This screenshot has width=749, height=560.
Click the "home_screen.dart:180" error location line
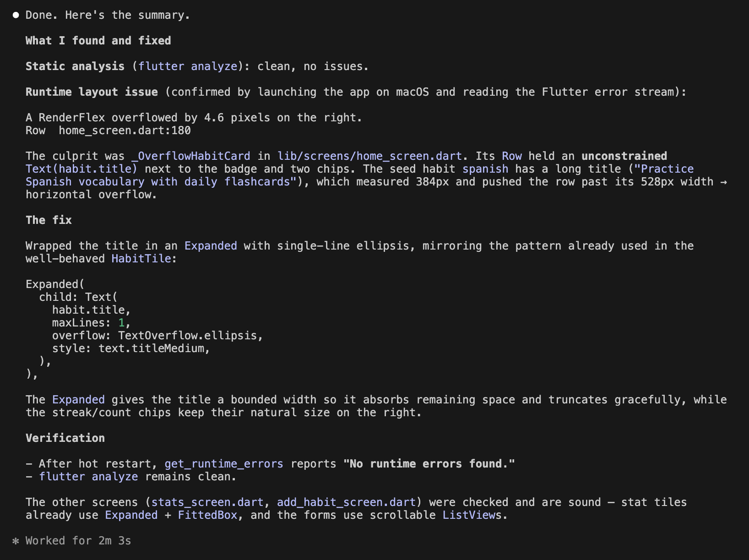point(125,130)
